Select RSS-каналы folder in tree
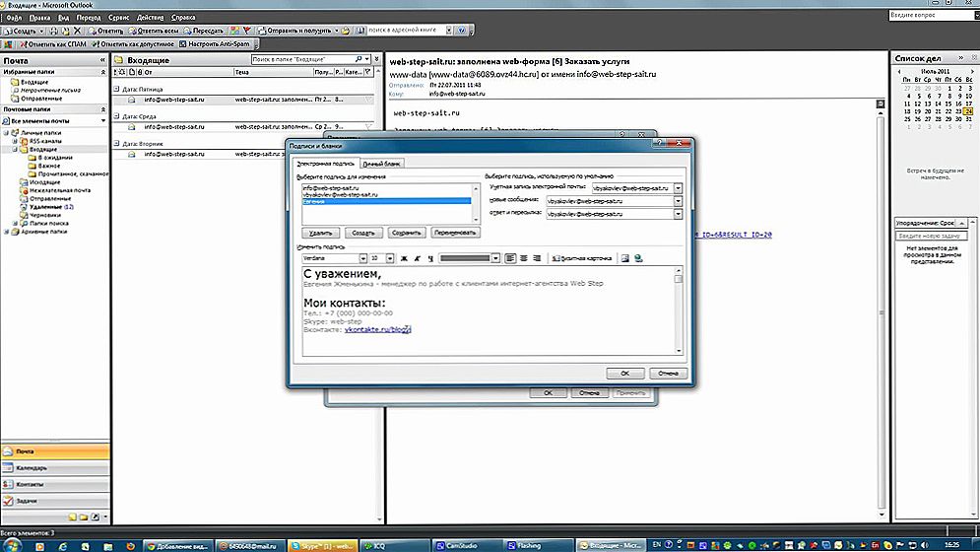 click(x=44, y=141)
